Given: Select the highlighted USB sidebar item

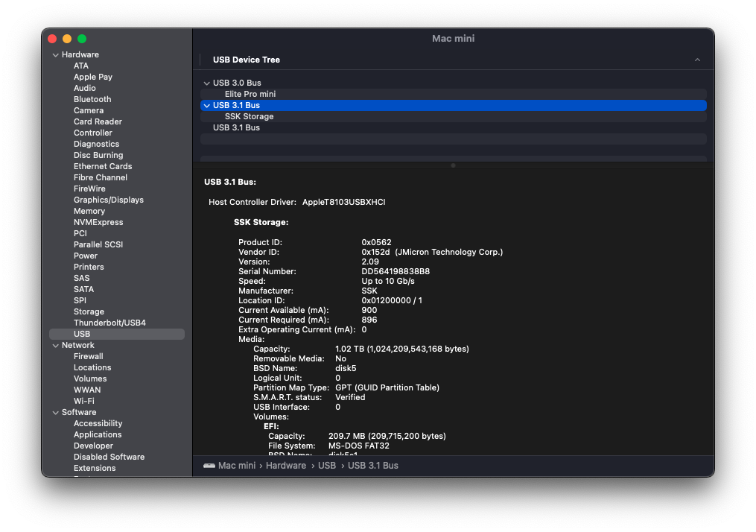Looking at the screenshot, I should pos(117,335).
